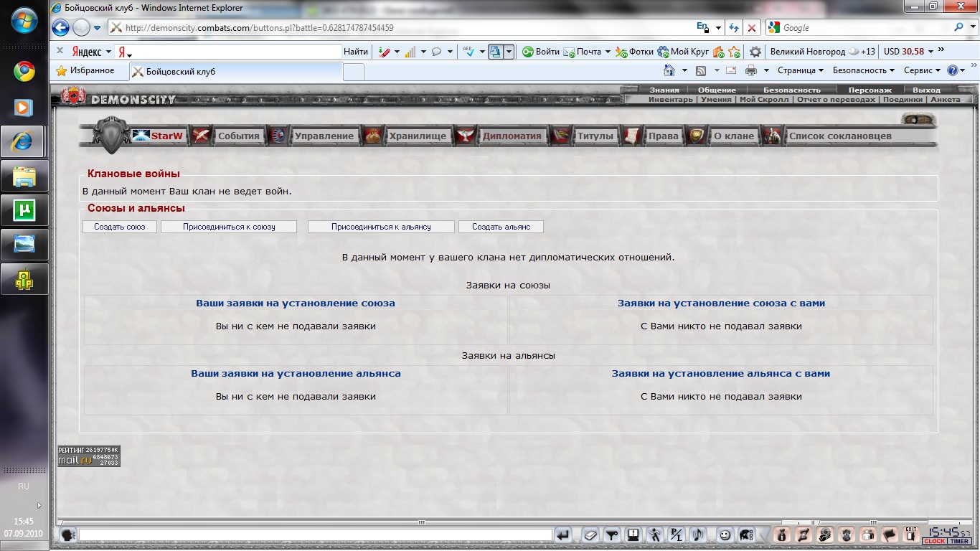Click the chest icon next to Хранилище
980x551 pixels.
click(x=372, y=136)
